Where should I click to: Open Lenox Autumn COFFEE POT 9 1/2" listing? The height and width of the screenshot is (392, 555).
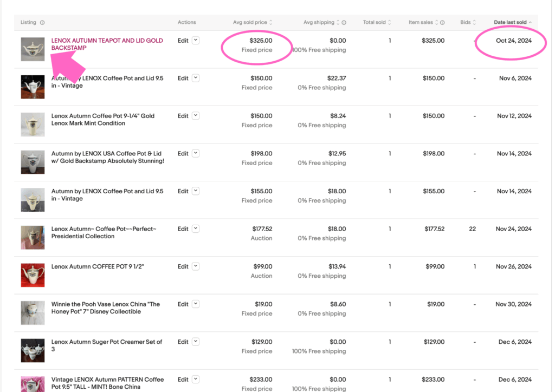click(98, 266)
